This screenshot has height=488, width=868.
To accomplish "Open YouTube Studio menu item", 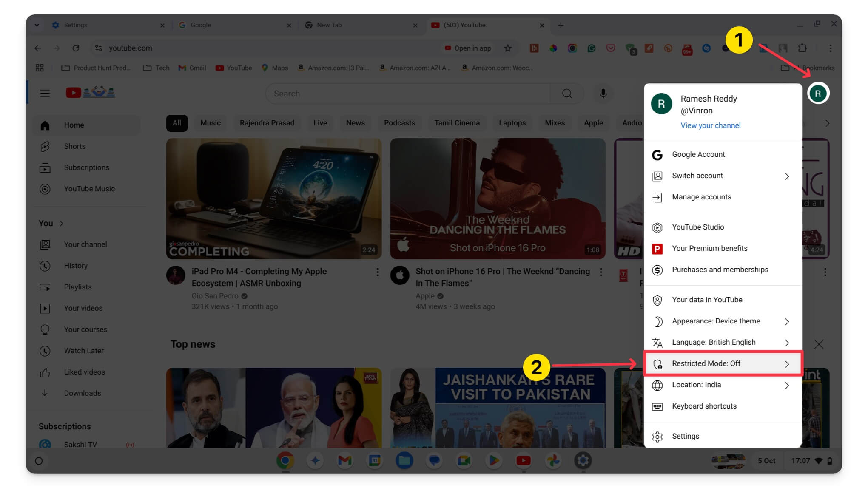I will point(723,227).
